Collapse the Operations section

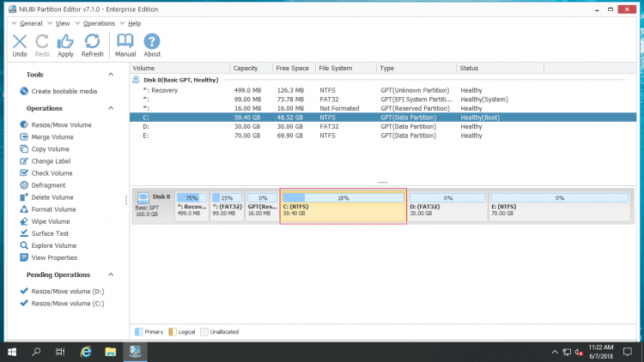click(111, 108)
